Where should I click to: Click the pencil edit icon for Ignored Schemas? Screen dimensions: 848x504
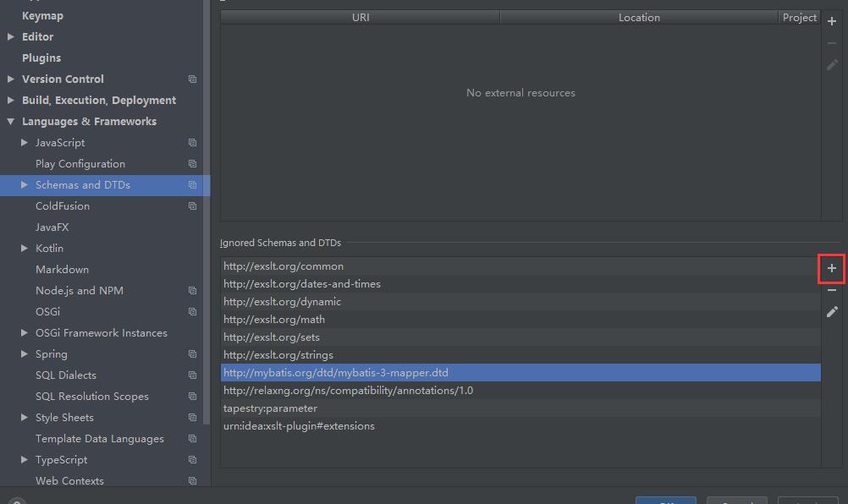point(832,312)
